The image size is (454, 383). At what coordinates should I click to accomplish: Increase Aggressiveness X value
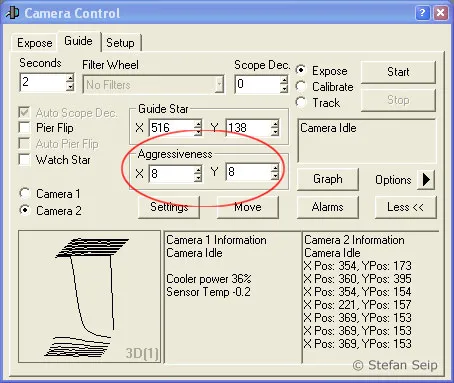pos(198,169)
